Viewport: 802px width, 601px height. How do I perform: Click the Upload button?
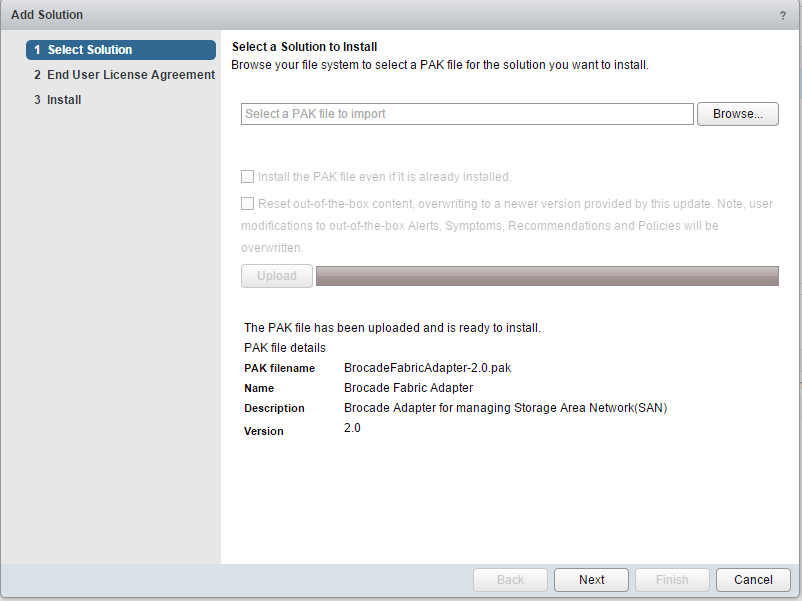coord(277,276)
